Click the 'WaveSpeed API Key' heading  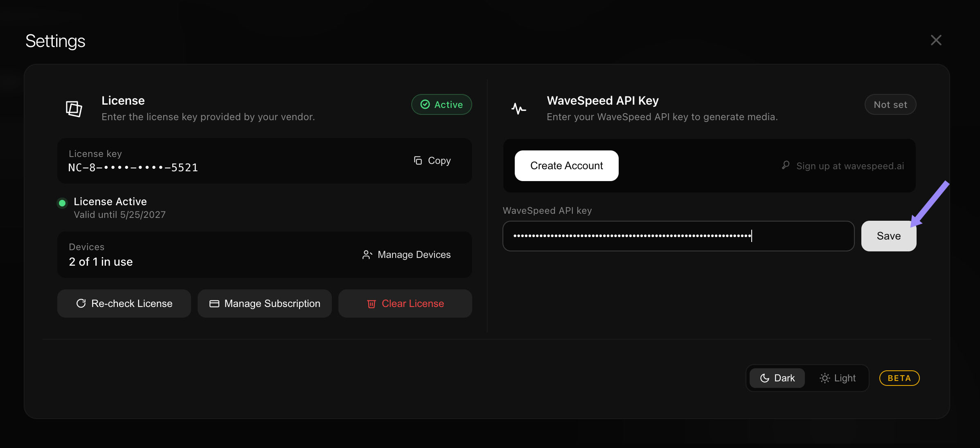coord(602,101)
